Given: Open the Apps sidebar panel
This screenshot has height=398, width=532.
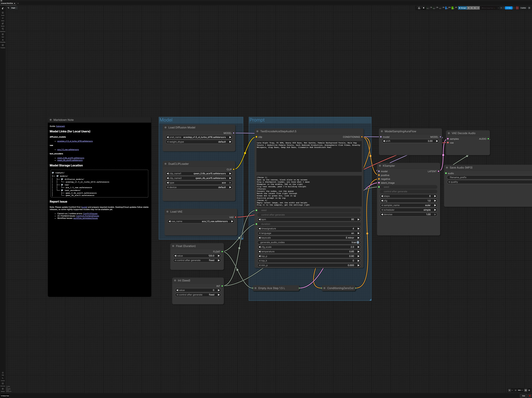Looking at the screenshot, I should pyautogui.click(x=3, y=35).
